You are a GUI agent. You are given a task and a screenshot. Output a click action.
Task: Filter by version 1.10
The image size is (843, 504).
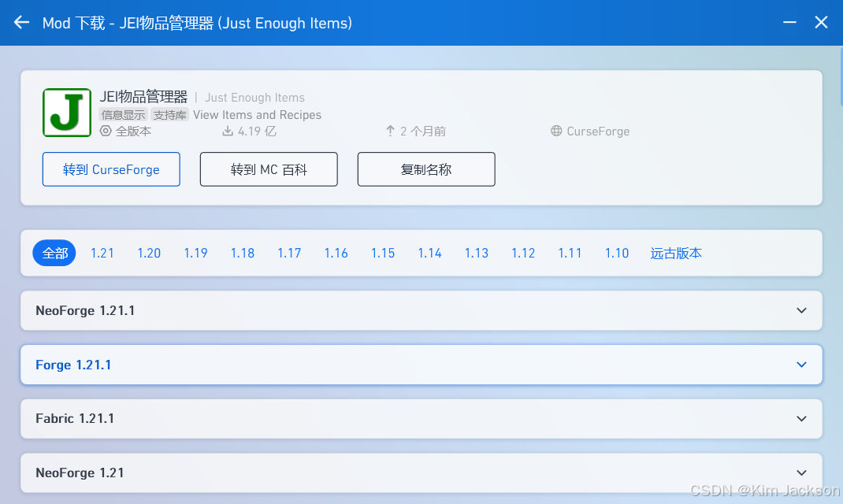[617, 253]
